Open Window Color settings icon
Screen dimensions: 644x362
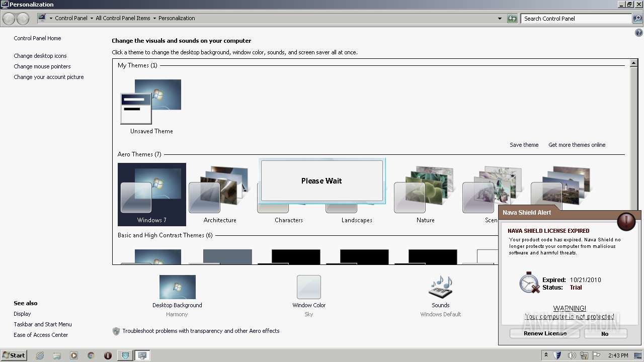(x=309, y=287)
